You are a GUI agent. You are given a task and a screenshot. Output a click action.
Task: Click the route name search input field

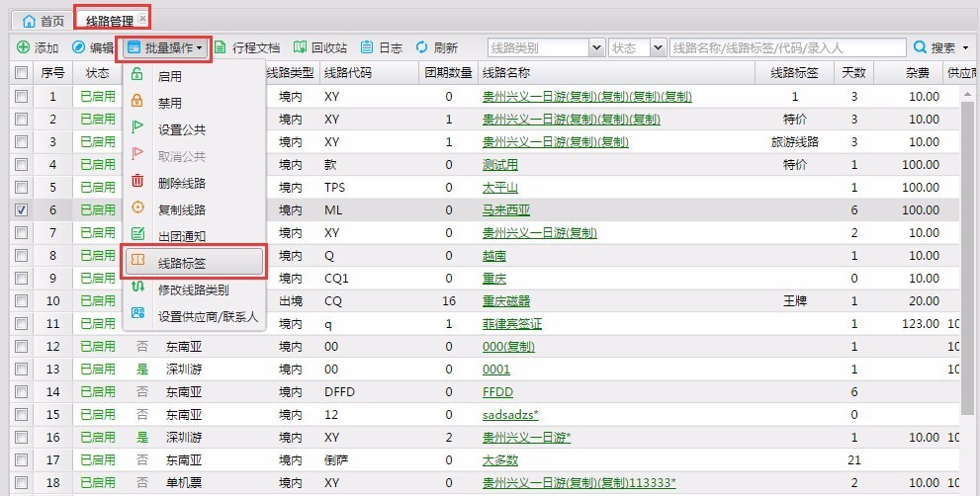coord(786,47)
